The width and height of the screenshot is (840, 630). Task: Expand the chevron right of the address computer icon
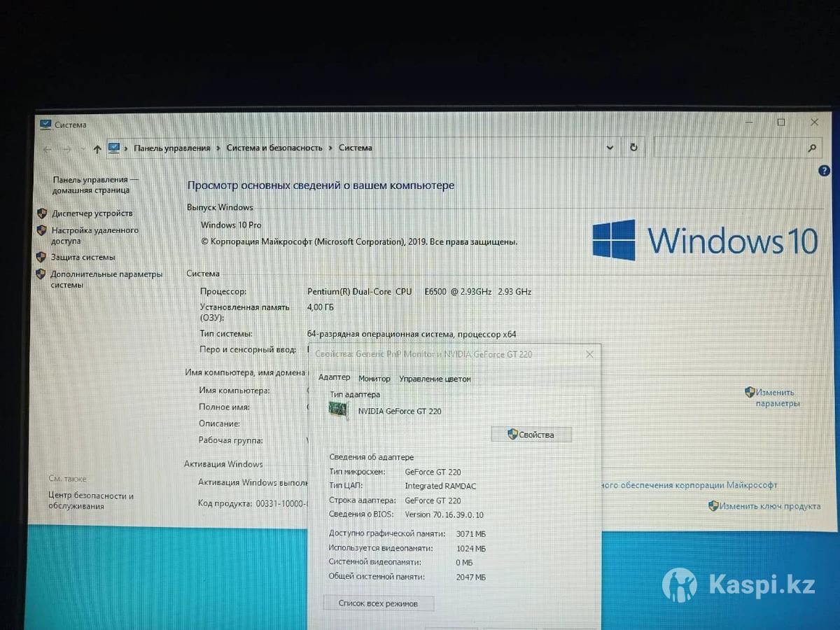(x=127, y=148)
